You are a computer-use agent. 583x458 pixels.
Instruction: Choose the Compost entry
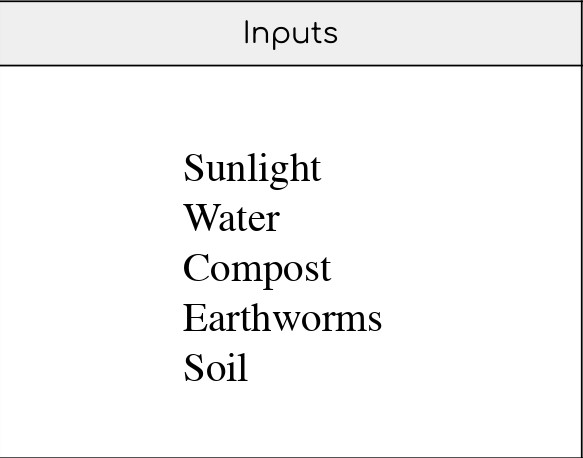257,270
